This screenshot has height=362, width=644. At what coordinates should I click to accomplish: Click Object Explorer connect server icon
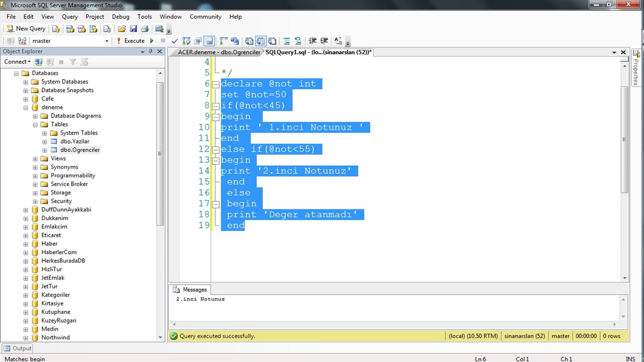coord(39,62)
